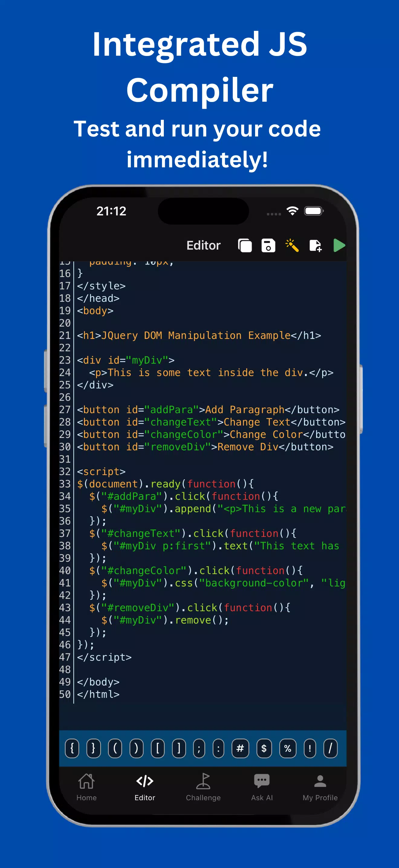
Task: Click the changeColor button code line
Action: click(x=211, y=435)
